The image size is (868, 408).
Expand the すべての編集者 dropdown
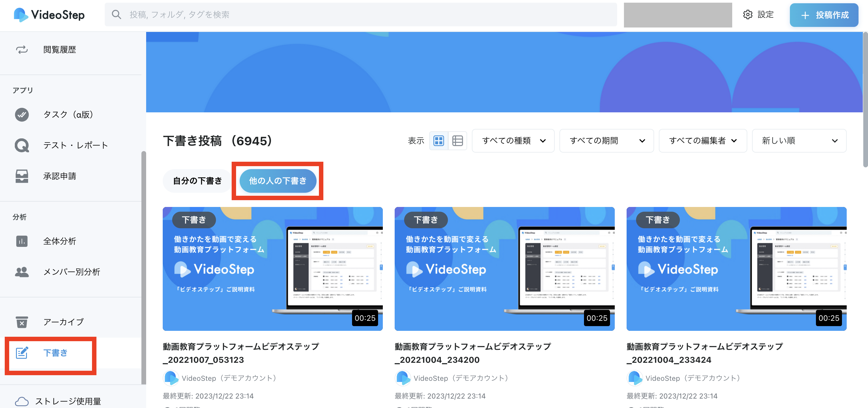(x=703, y=141)
